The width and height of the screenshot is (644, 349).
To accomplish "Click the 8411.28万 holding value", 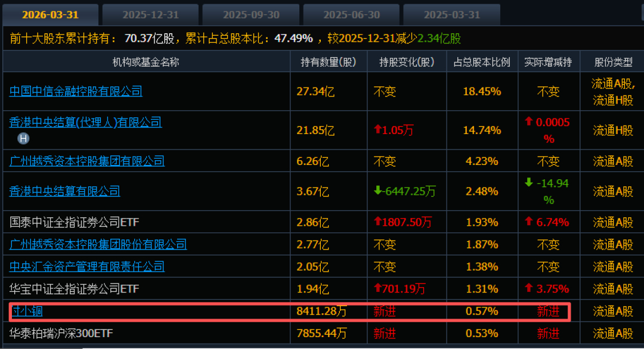I will 321,311.
